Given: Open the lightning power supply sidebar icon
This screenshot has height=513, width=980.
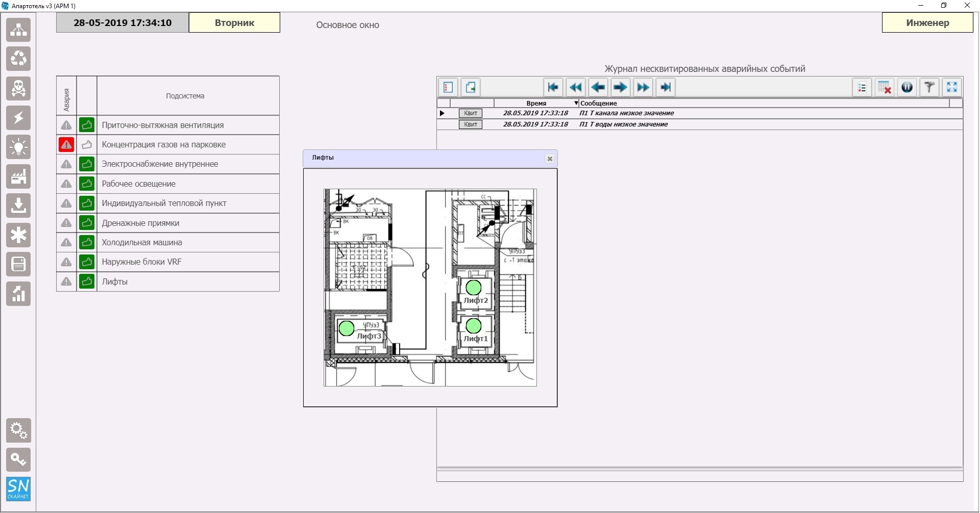Looking at the screenshot, I should click(18, 118).
